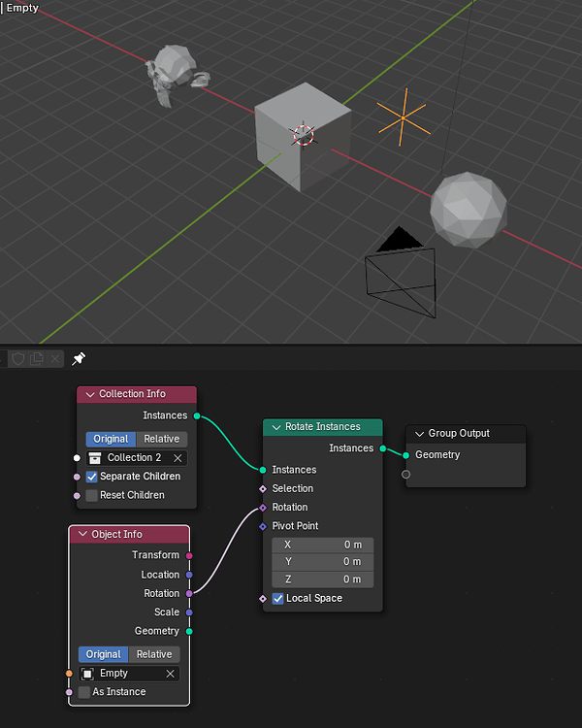Collapse the Rotate Instances node
Viewport: 582px width, 728px height.
tap(276, 427)
